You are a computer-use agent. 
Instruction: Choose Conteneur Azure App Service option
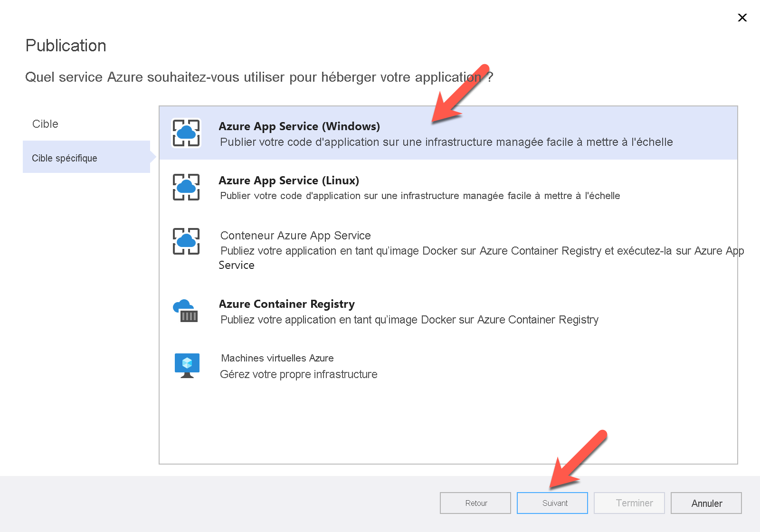click(x=295, y=236)
